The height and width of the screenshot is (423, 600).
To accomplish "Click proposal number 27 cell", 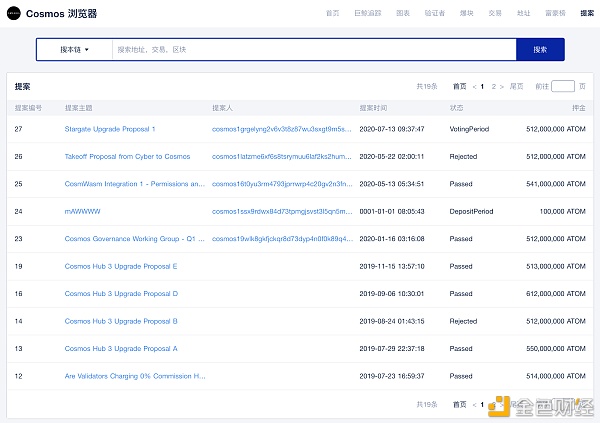I will coord(18,129).
